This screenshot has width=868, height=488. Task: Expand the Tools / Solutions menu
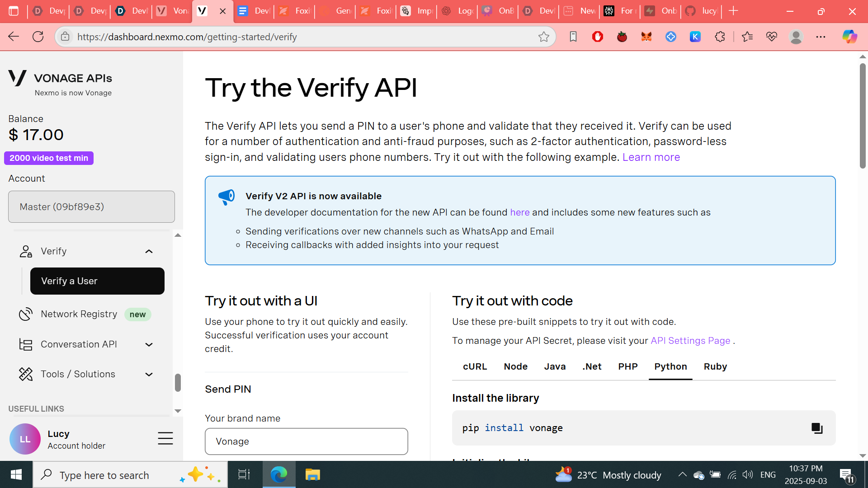149,374
